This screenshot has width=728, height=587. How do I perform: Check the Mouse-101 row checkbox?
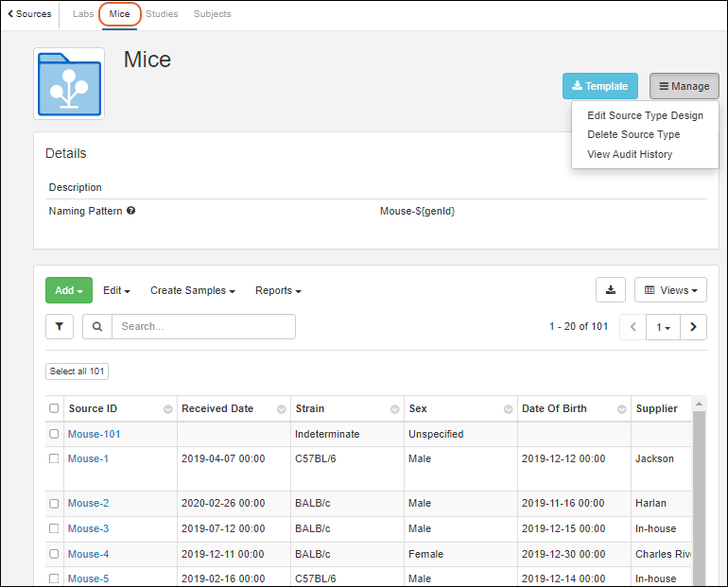click(54, 434)
